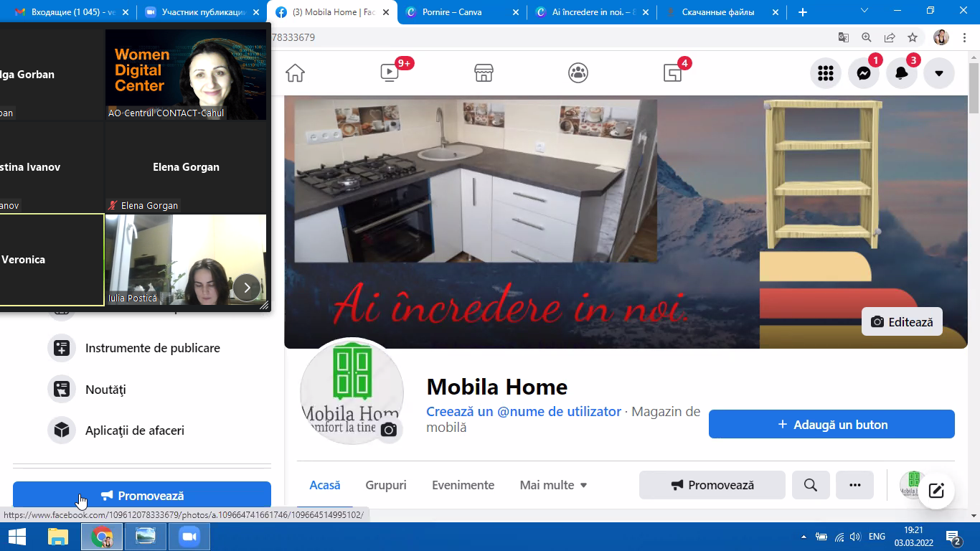Open Facebook Home feed icon
Image resolution: width=980 pixels, height=551 pixels.
point(295,72)
